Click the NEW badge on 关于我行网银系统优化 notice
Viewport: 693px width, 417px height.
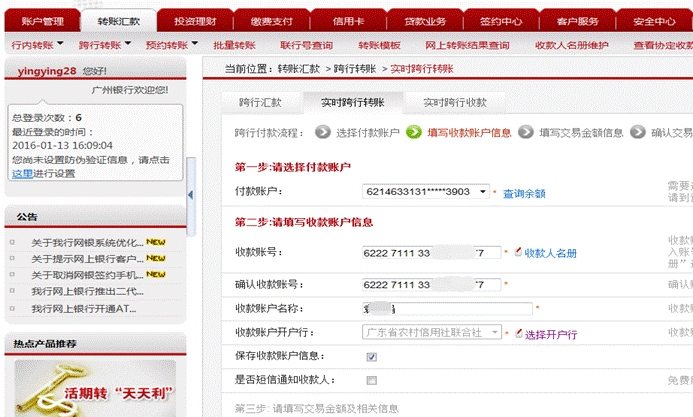(x=156, y=241)
